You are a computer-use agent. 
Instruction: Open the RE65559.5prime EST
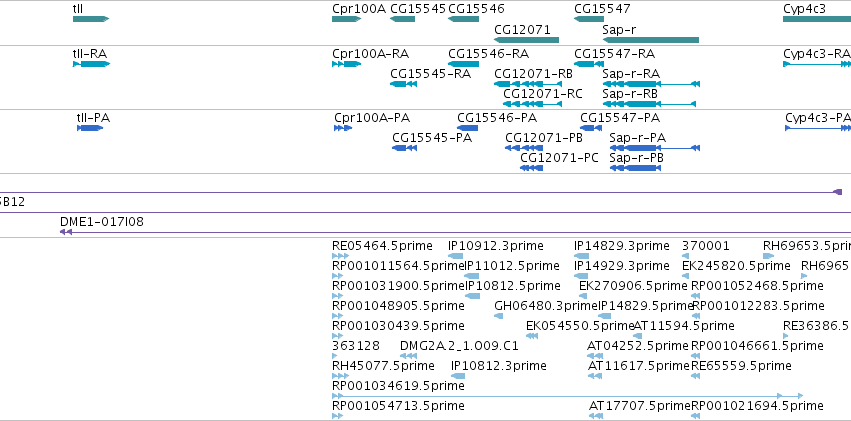tap(695, 376)
